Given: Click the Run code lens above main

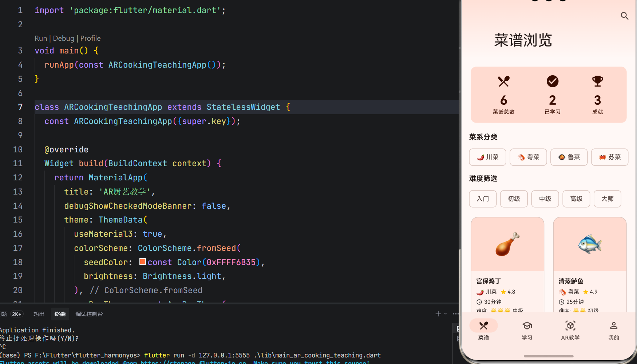Looking at the screenshot, I should click(x=41, y=38).
